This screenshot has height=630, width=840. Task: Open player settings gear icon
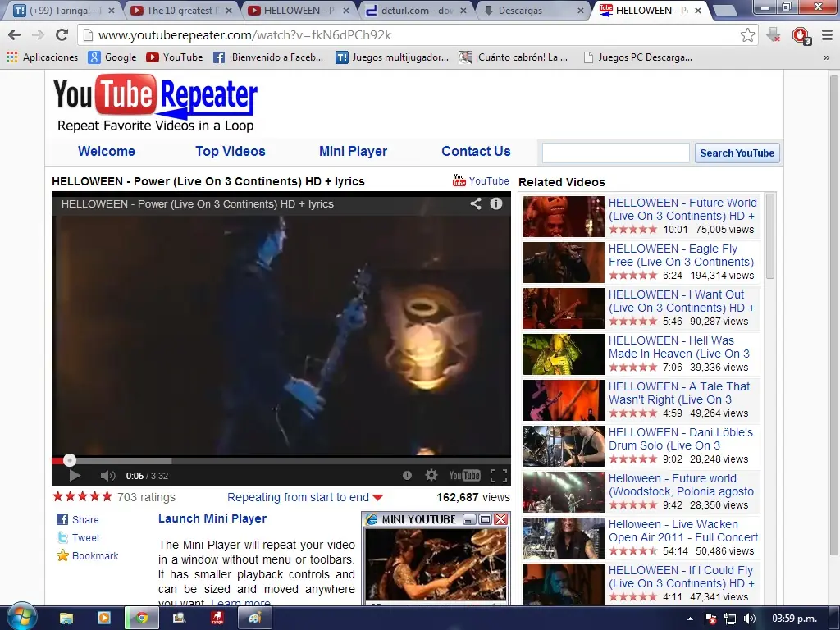click(x=431, y=475)
